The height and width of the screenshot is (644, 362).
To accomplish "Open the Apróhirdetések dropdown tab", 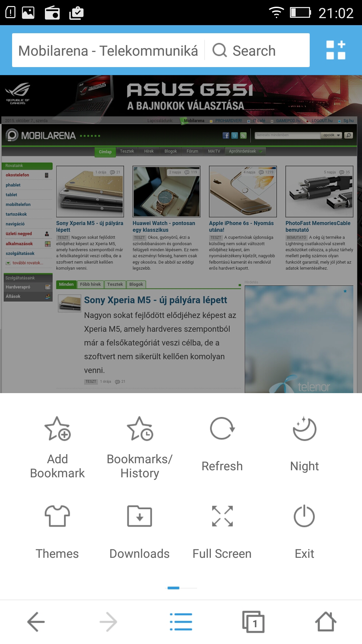I will point(245,151).
